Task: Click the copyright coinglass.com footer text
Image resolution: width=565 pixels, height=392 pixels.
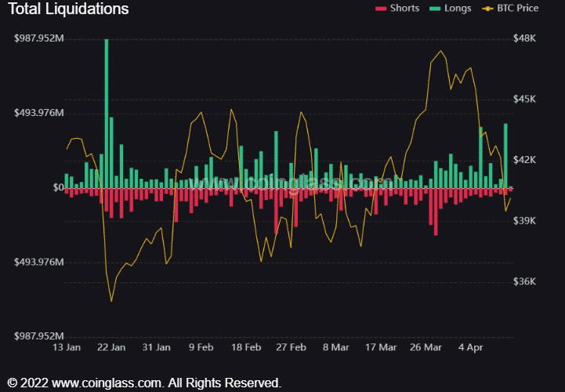Action: coord(144,383)
